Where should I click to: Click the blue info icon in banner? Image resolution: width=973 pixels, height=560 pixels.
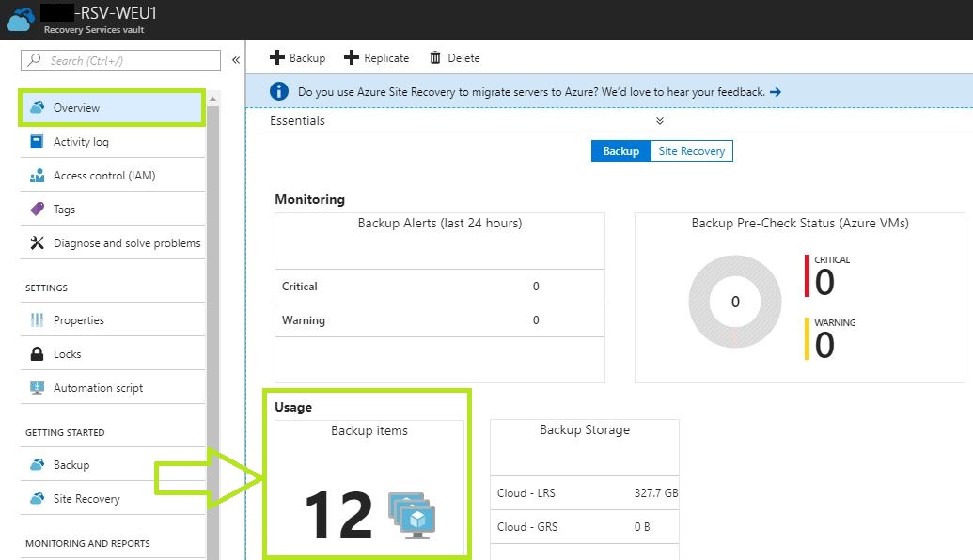point(278,91)
